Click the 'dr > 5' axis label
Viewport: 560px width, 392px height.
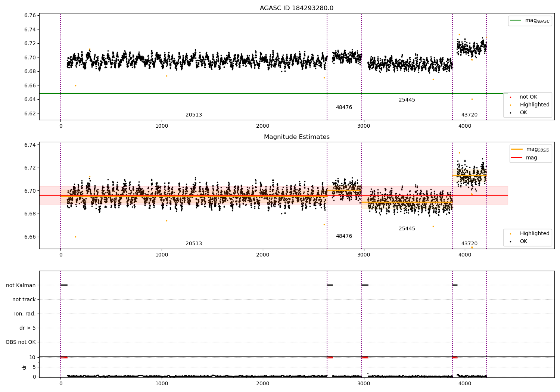tap(28, 328)
